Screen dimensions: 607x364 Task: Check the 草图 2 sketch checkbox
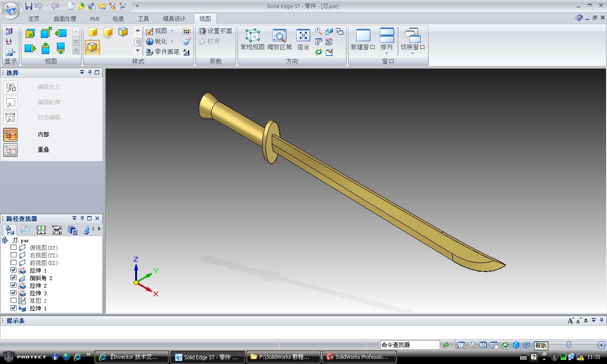14,300
